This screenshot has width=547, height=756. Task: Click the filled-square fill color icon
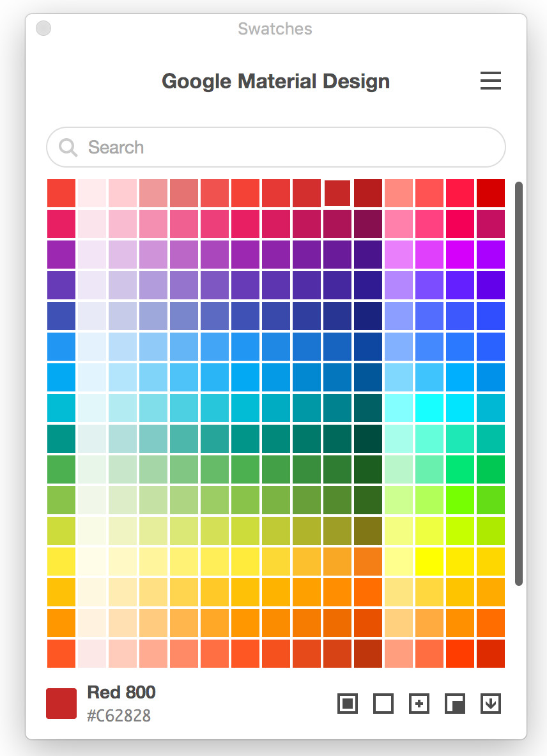[347, 704]
